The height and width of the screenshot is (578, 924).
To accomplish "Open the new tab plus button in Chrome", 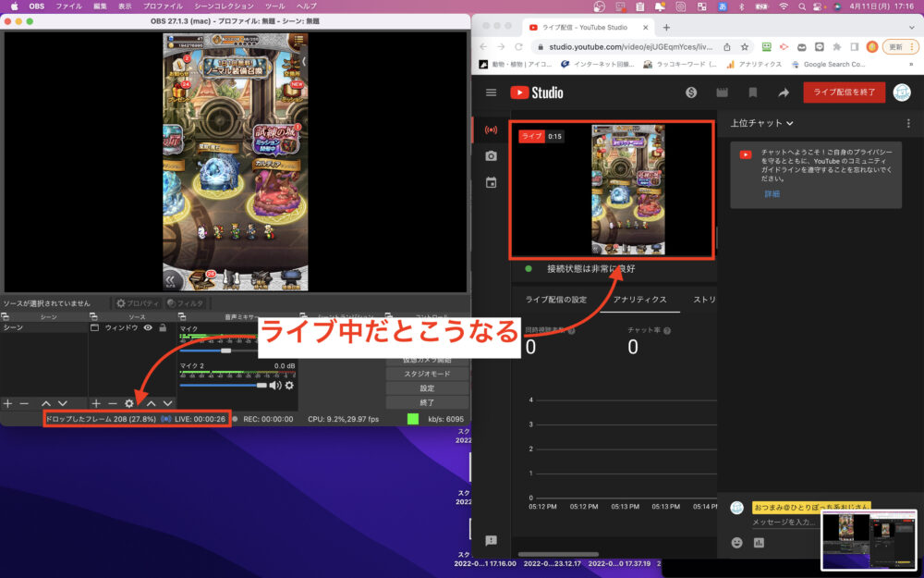I will pos(666,27).
